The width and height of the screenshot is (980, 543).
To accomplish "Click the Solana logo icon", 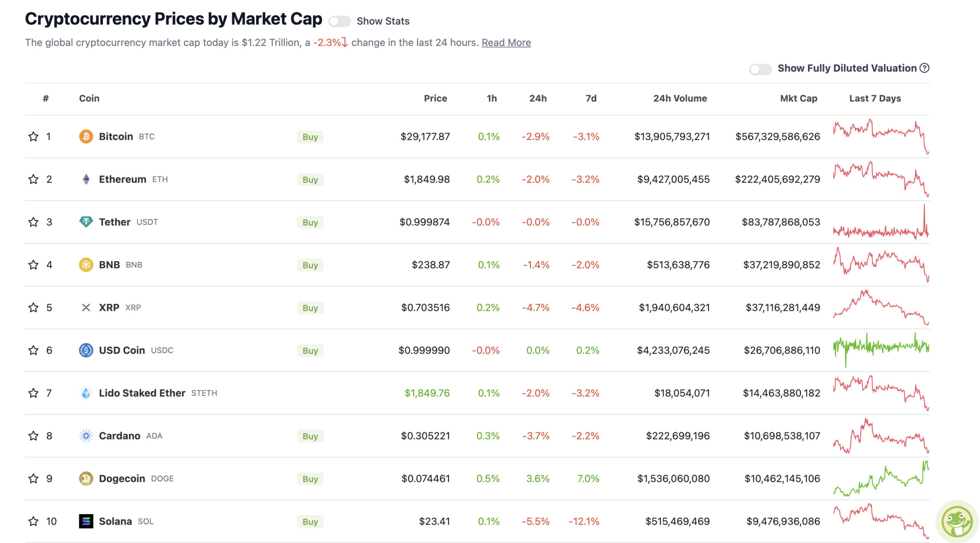I will point(86,521).
